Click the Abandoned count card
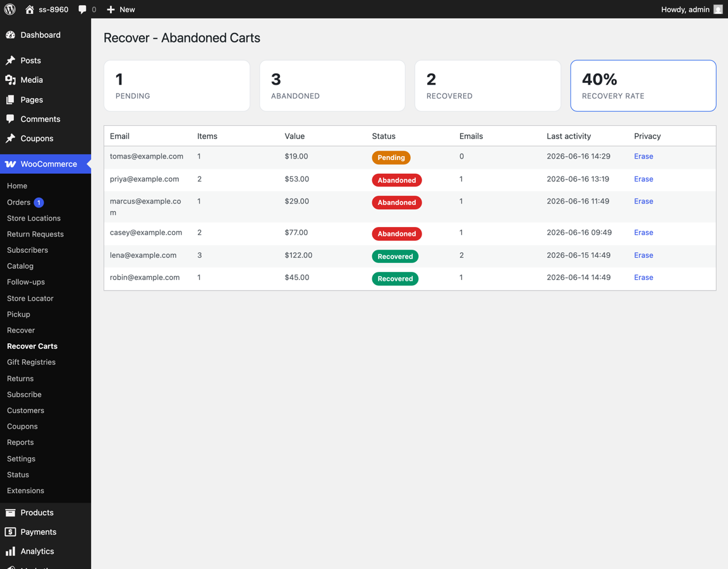Viewport: 728px width, 569px height. [x=332, y=86]
